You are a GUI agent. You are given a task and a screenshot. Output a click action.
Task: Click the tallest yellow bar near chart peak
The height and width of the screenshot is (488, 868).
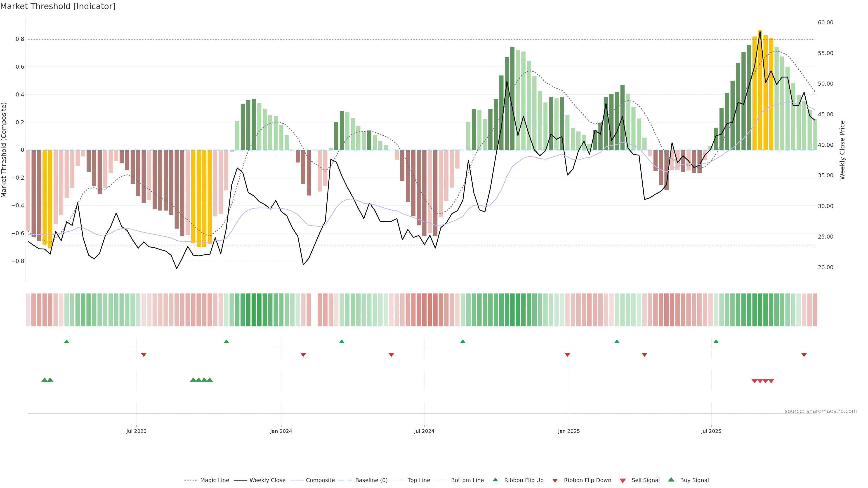760,91
